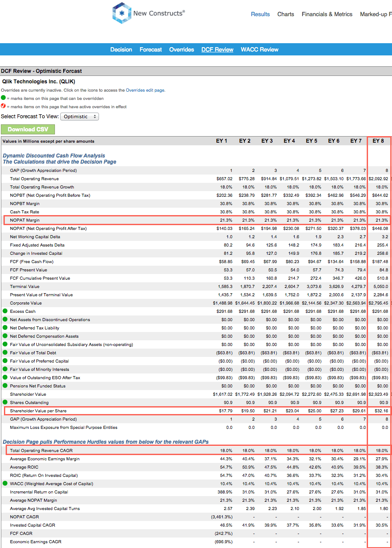Click Total Operating Revenue value $657.02
This screenshot has height=548, width=392.
225,178
